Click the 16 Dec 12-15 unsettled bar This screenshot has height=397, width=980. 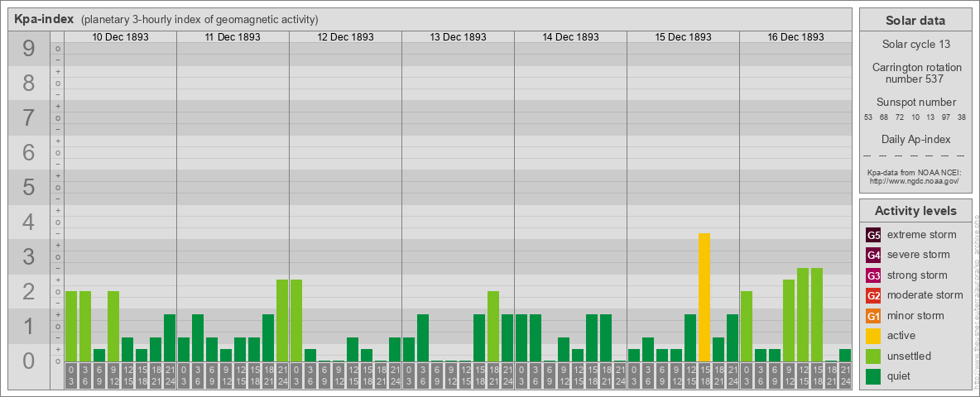[803, 314]
